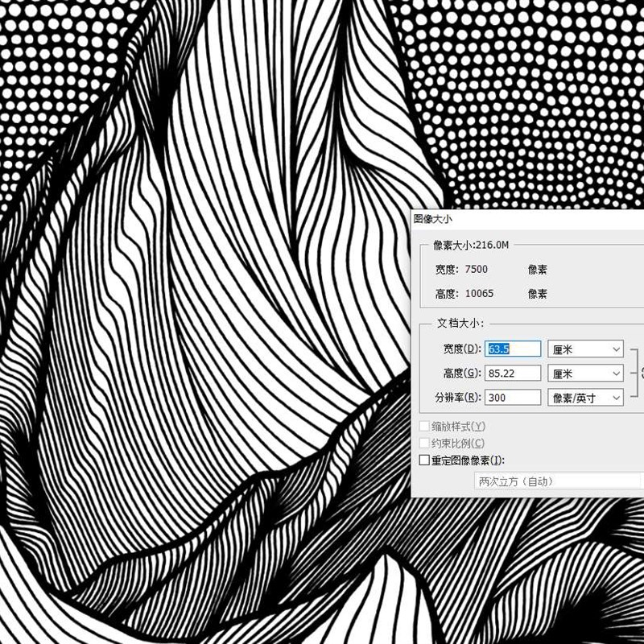Open the height unit dropdown (厘米)
This screenshot has height=644, width=644.
[585, 374]
